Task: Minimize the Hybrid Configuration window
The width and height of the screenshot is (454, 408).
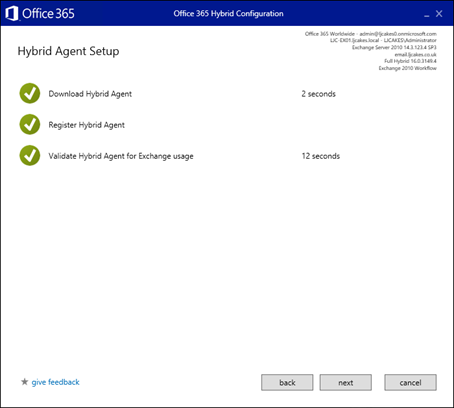Action: click(427, 15)
